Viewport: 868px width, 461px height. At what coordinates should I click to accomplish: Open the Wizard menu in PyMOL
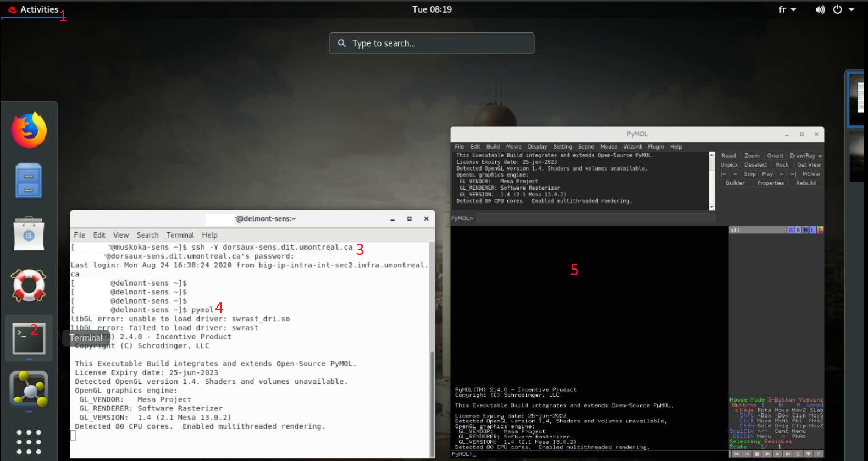tap(632, 147)
